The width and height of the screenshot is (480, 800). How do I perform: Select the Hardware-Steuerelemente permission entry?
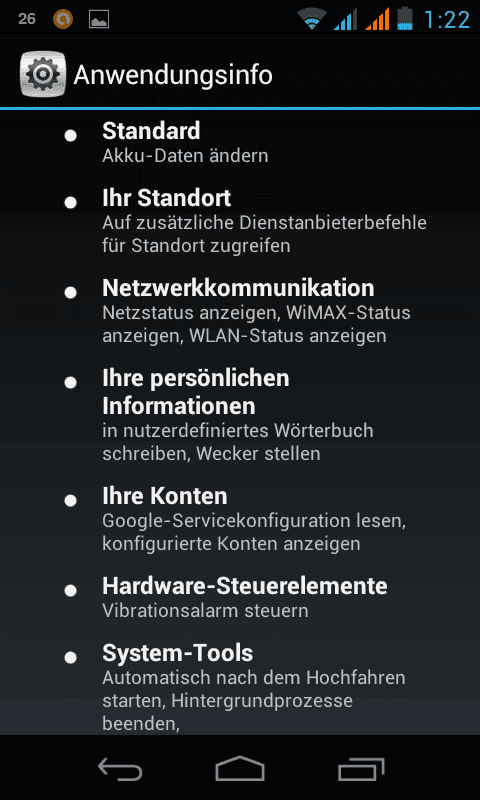[x=240, y=597]
